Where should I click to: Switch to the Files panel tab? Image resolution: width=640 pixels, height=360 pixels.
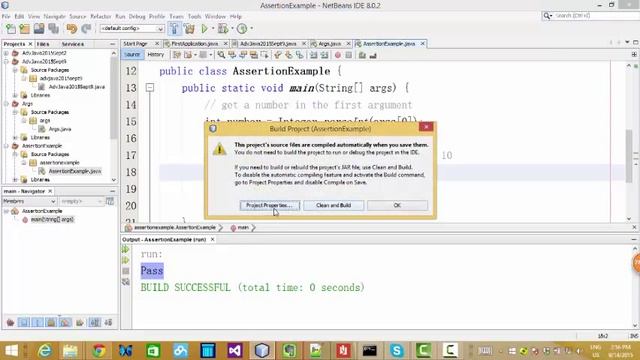coord(43,44)
